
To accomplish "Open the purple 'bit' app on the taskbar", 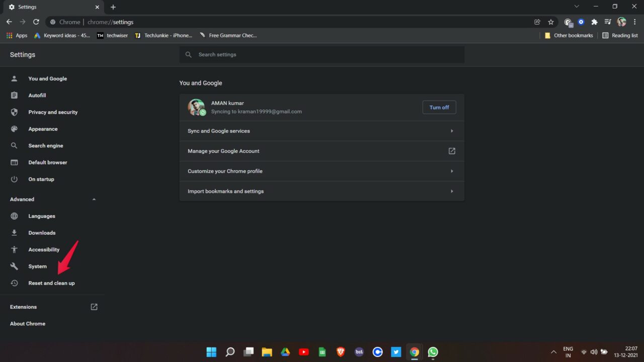I will (x=359, y=352).
